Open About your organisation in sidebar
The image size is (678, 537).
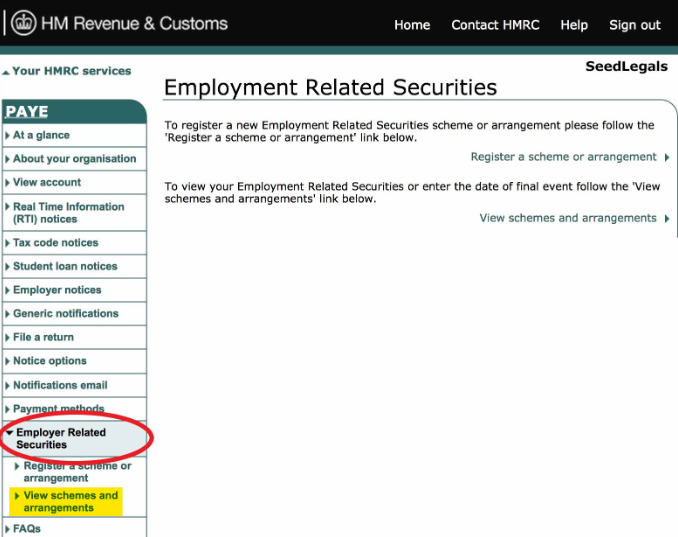click(x=74, y=159)
